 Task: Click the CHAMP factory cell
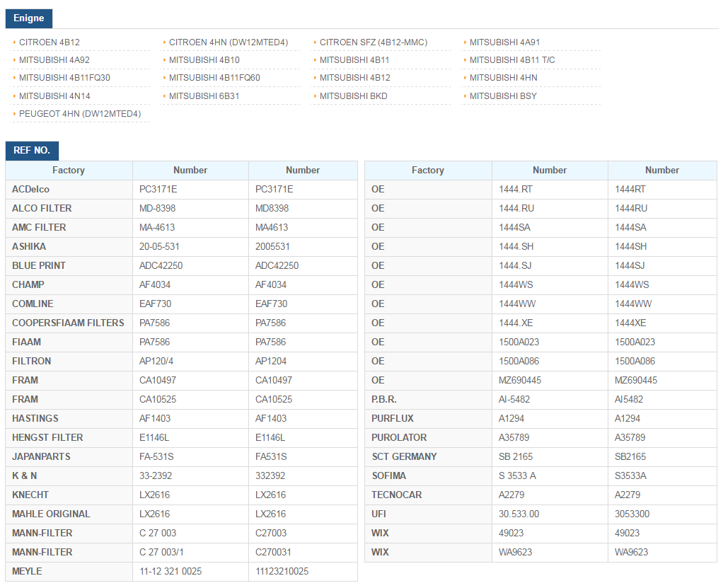69,285
